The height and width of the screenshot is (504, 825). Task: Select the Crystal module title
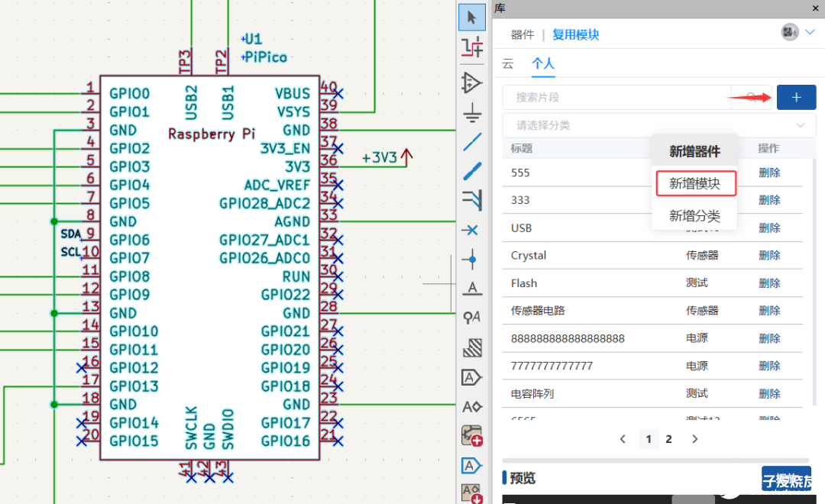529,256
